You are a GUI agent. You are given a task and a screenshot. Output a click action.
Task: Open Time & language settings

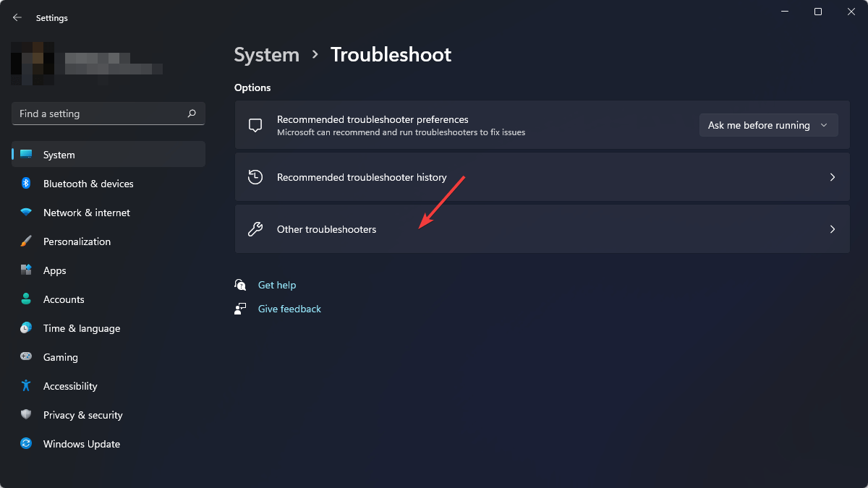tap(81, 328)
